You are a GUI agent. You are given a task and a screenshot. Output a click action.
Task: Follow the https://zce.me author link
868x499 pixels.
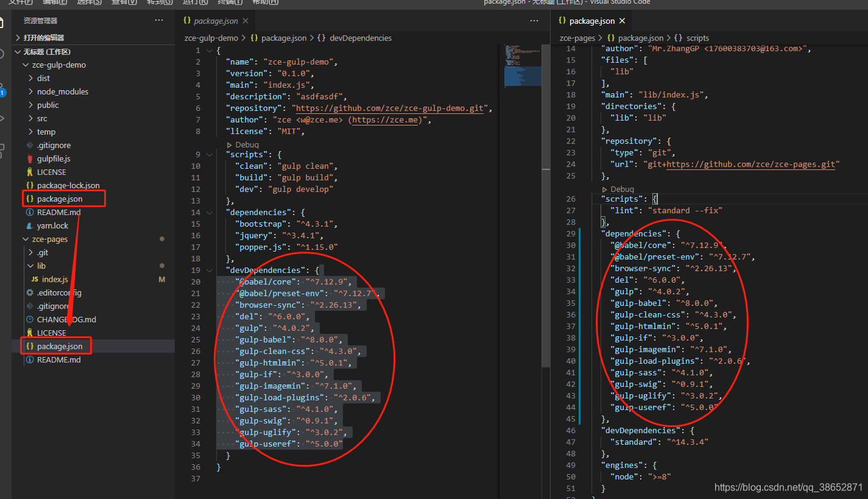click(386, 119)
